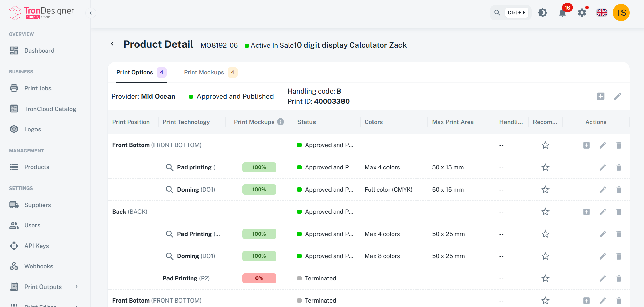
Task: Go back using arrow beside Product Detail
Action: [x=112, y=44]
